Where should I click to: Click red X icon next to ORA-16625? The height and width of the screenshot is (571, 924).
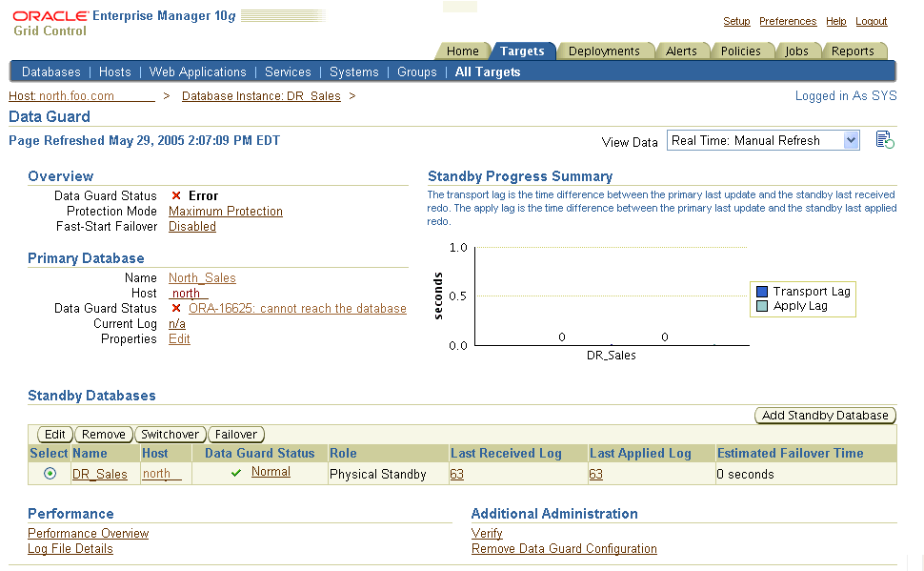point(176,309)
